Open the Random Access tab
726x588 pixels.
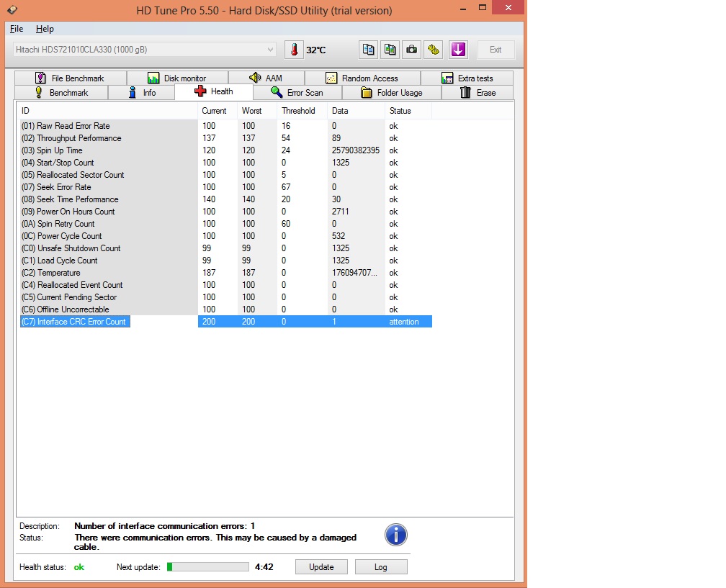[x=362, y=78]
